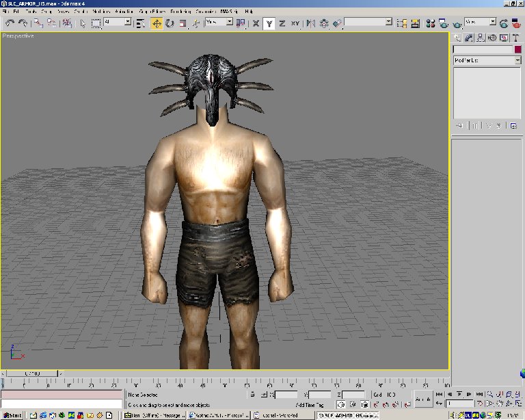
Task: Open the Render Type dropdown
Action: point(481,22)
